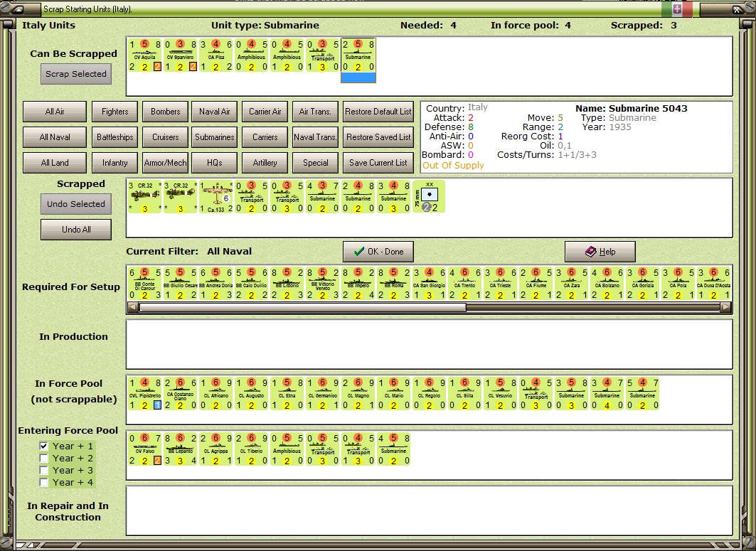This screenshot has width=756, height=551.
Task: Select the CA Pisa cruiser counter
Action: 216,55
